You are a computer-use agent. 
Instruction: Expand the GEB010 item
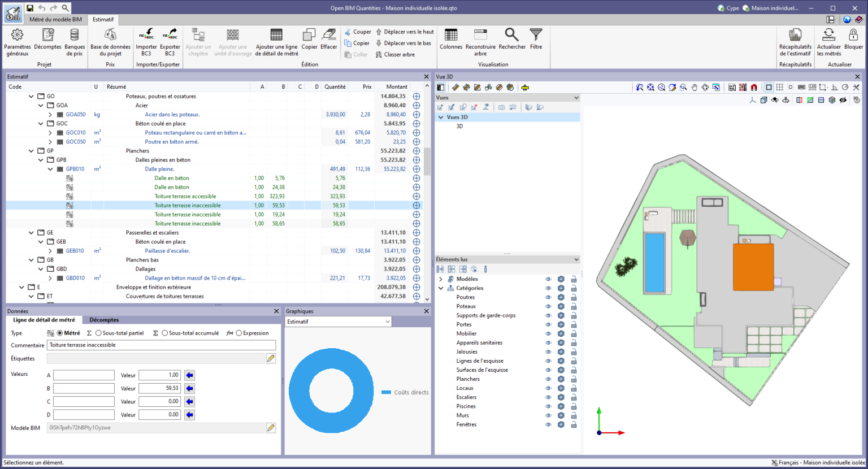point(50,251)
